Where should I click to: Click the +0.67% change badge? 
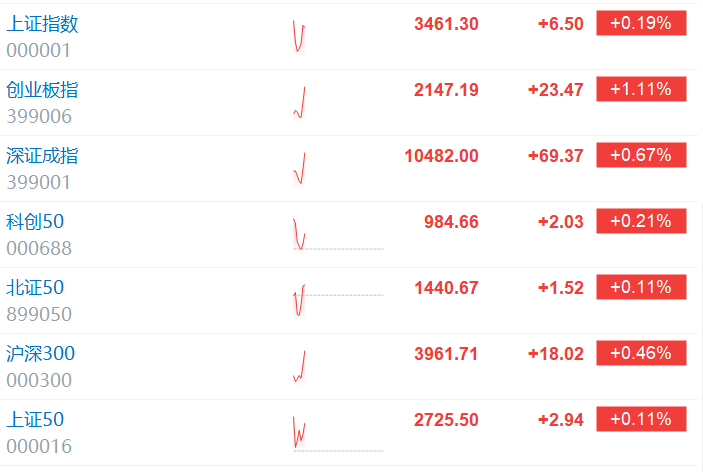coord(641,155)
